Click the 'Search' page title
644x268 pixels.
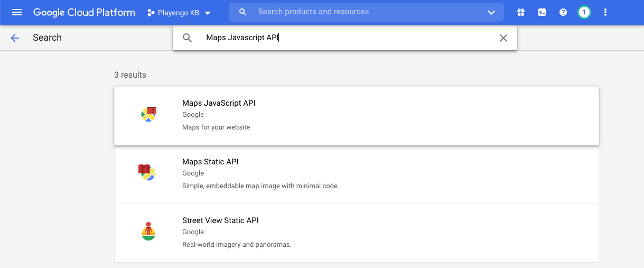(x=47, y=38)
